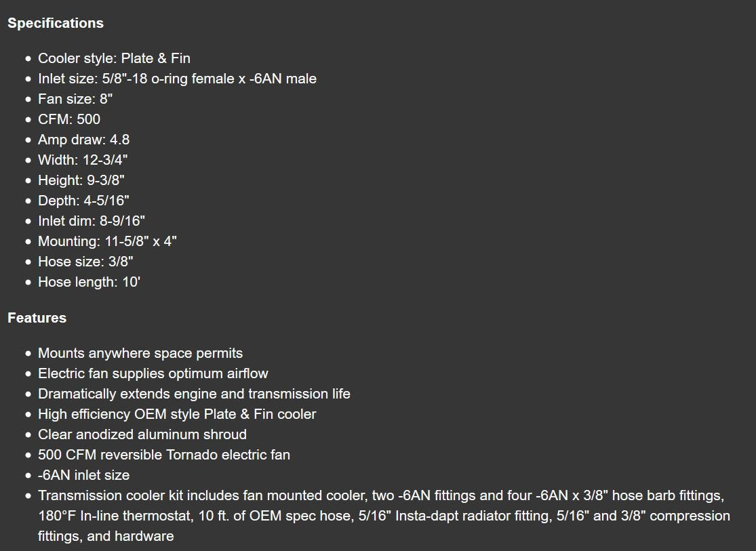The image size is (756, 551).
Task: Click "Mounts anywhere space permits" feature
Action: (140, 353)
